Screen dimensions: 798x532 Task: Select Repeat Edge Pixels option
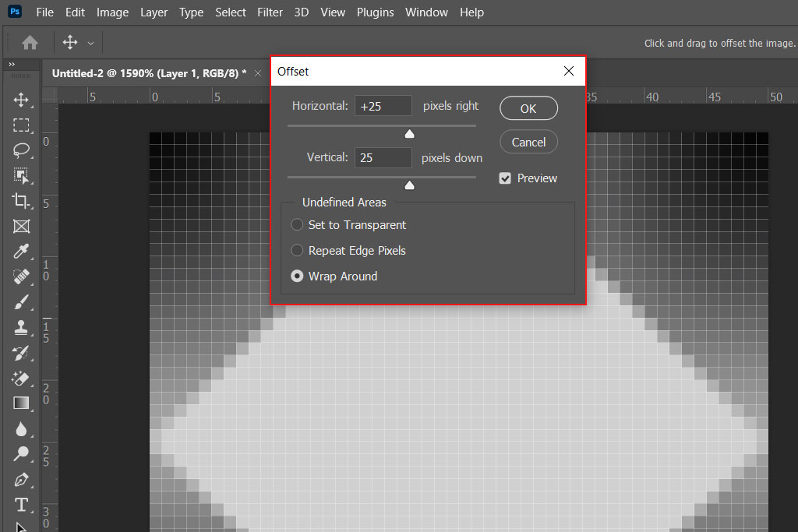(348, 251)
